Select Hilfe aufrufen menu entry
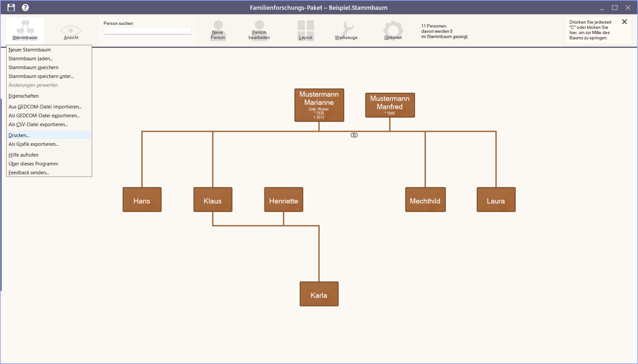Image resolution: width=638 pixels, height=364 pixels. (x=49, y=155)
